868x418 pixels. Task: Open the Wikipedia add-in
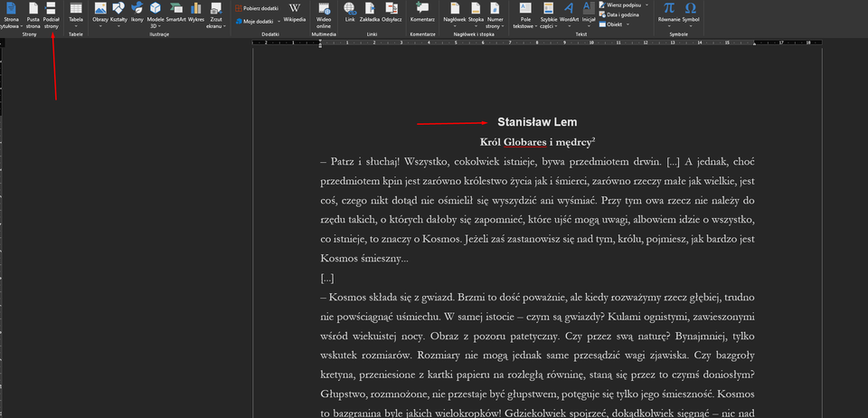[295, 12]
